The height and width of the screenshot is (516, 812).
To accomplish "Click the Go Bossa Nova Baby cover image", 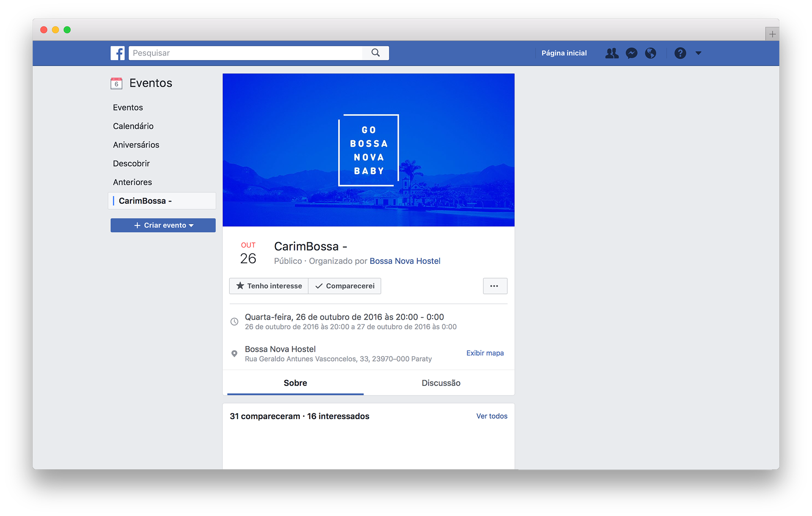I will [369, 150].
